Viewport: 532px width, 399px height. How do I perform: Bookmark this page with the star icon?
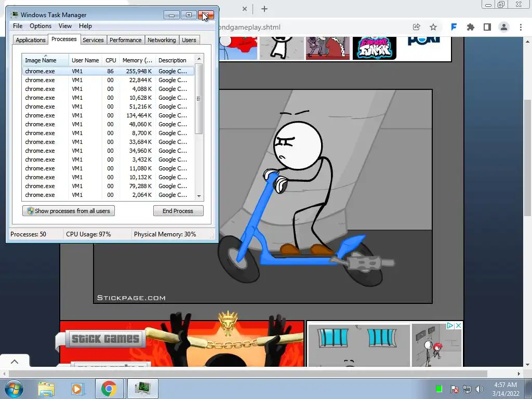pos(433,27)
